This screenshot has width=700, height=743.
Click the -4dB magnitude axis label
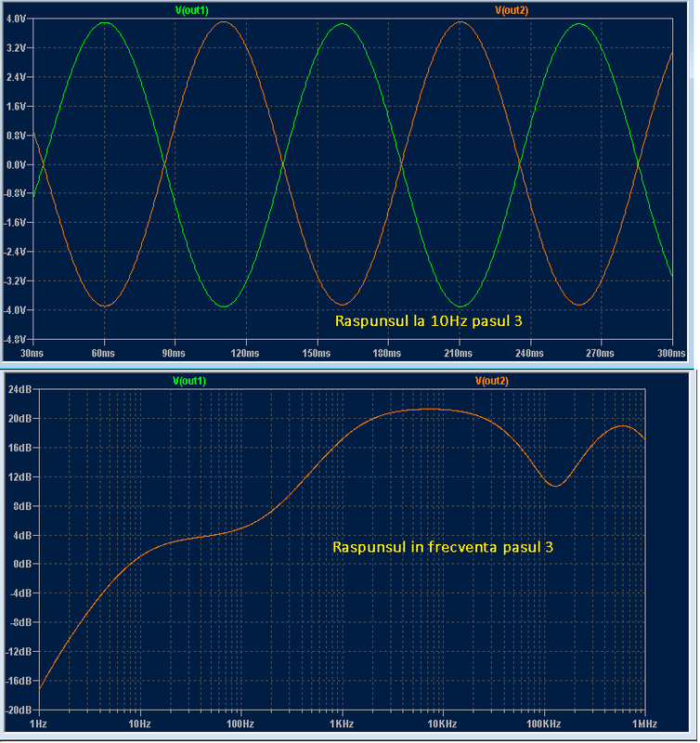click(x=20, y=593)
